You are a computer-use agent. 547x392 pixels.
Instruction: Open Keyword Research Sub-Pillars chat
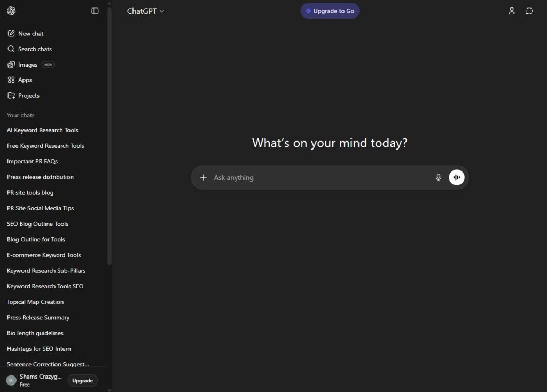(x=53, y=271)
